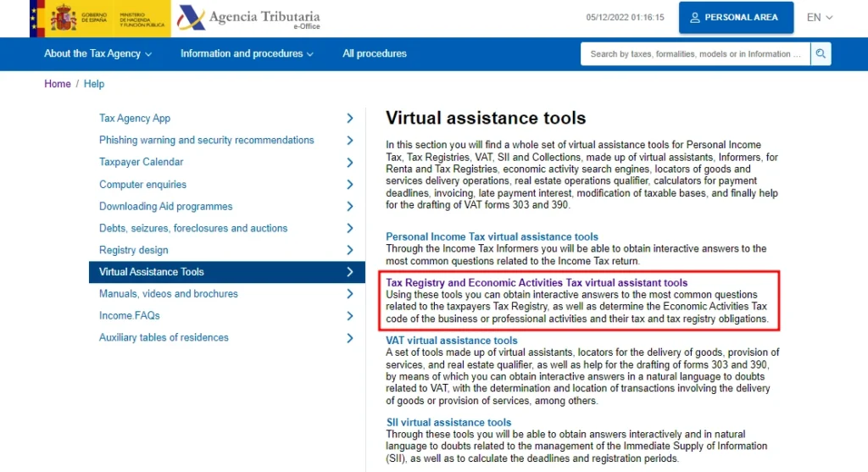868x472 pixels.
Task: Click the chevron beside Income FAQs
Action: (349, 316)
